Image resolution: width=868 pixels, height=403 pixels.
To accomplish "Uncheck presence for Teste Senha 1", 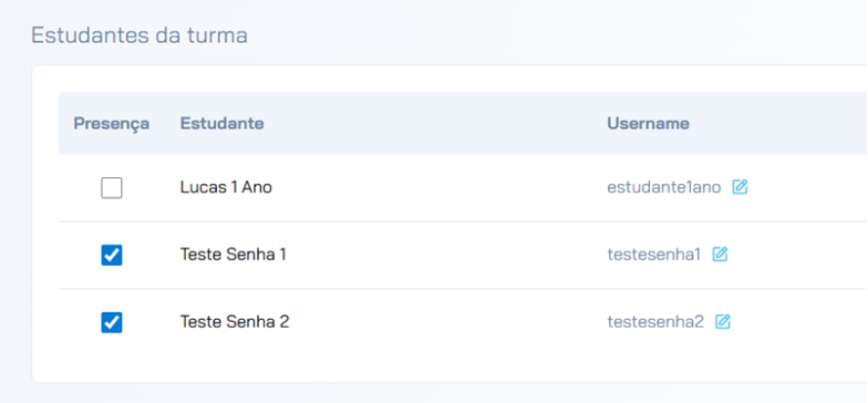I will [111, 254].
